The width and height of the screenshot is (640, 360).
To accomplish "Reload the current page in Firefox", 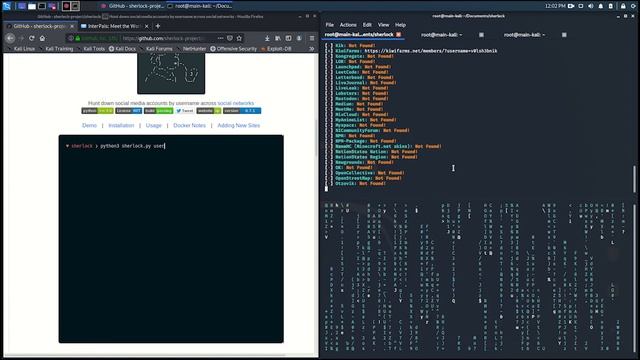I will click(x=32, y=38).
